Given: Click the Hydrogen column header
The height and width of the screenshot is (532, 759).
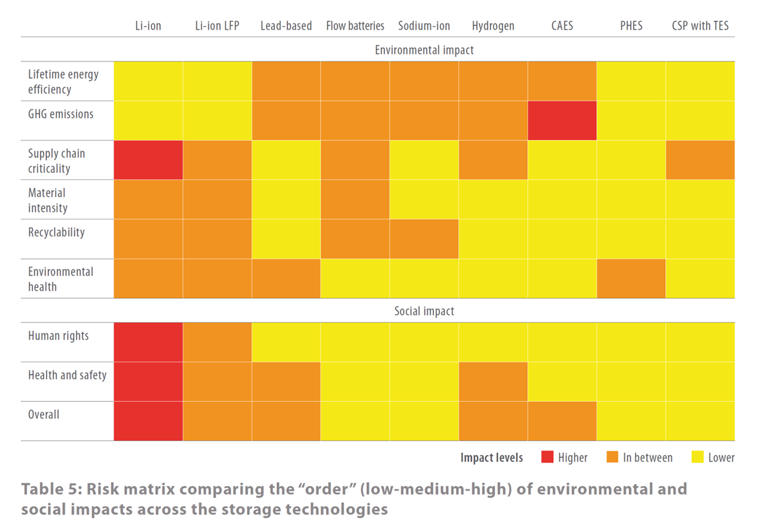Looking at the screenshot, I should click(492, 26).
